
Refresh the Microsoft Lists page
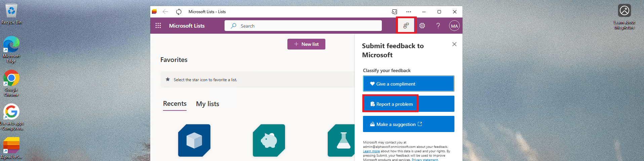click(179, 12)
